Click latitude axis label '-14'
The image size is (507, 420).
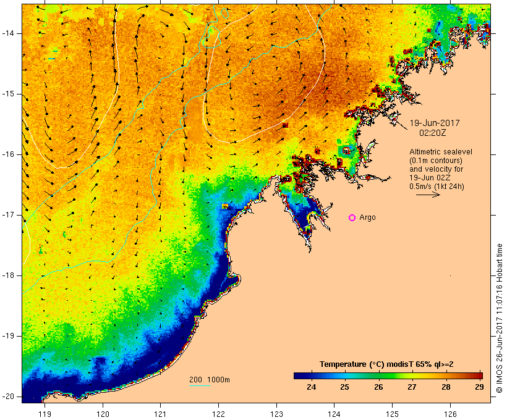tap(7, 33)
